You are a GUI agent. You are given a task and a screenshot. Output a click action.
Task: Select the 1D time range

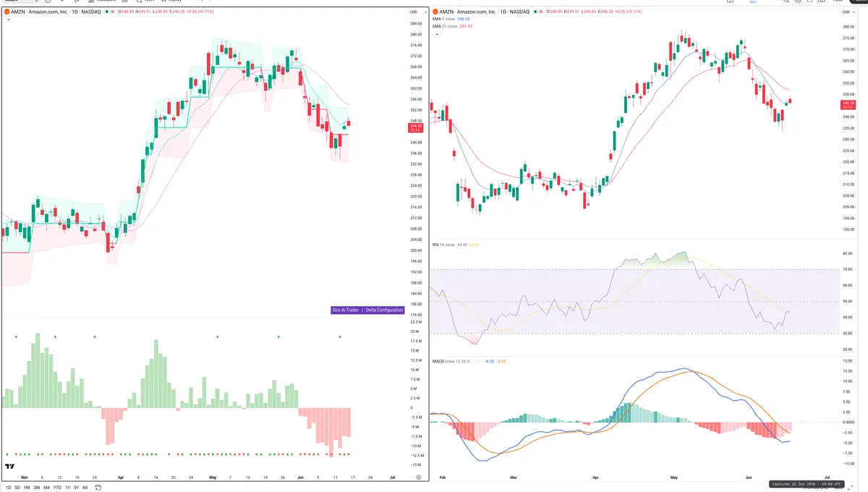click(x=8, y=488)
